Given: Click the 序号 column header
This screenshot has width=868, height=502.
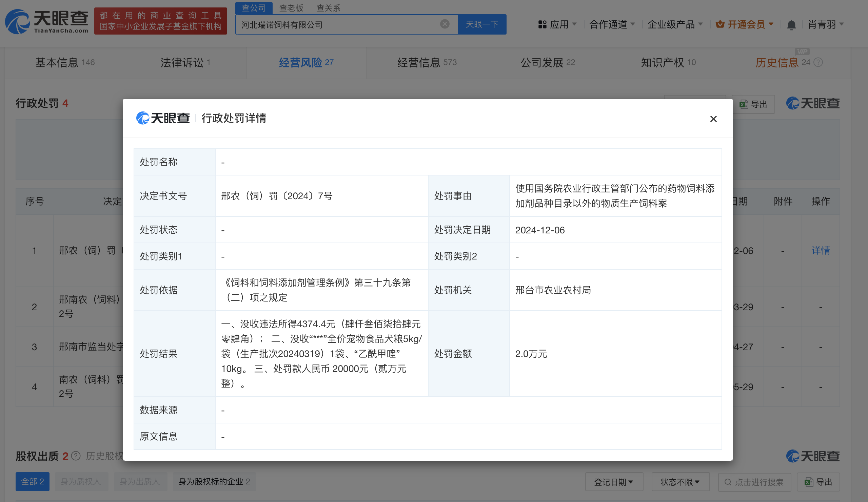Looking at the screenshot, I should pos(35,201).
